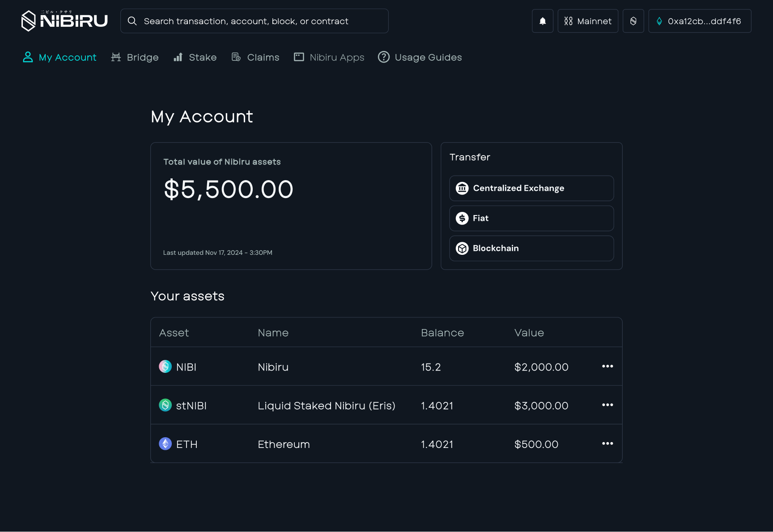Click the ETH asset token icon
This screenshot has height=532, width=773.
[x=165, y=444]
